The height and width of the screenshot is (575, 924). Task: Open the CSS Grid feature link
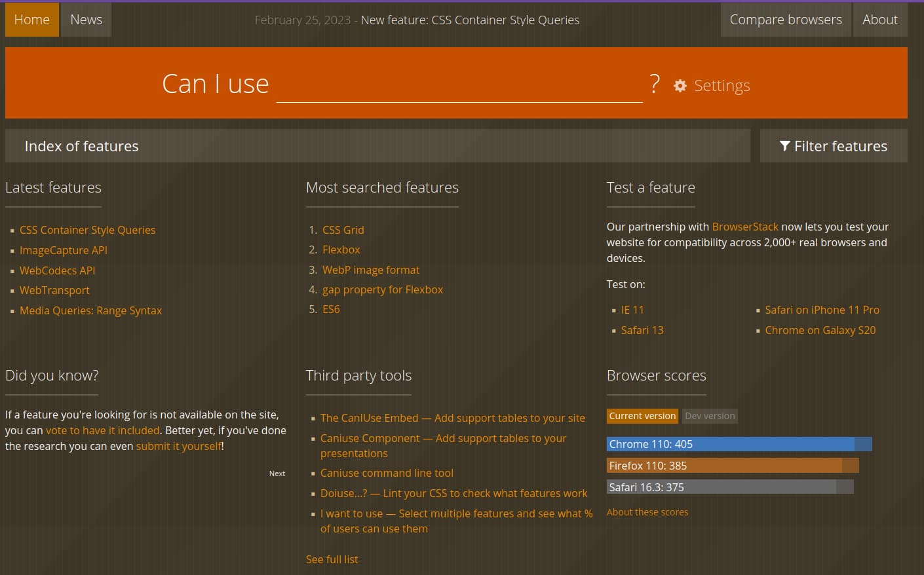pyautogui.click(x=343, y=230)
